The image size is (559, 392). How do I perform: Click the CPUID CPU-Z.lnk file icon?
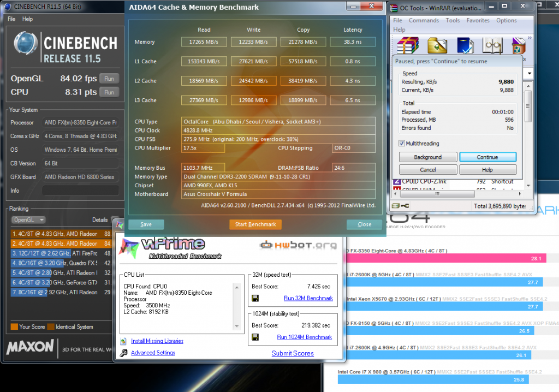[397, 181]
